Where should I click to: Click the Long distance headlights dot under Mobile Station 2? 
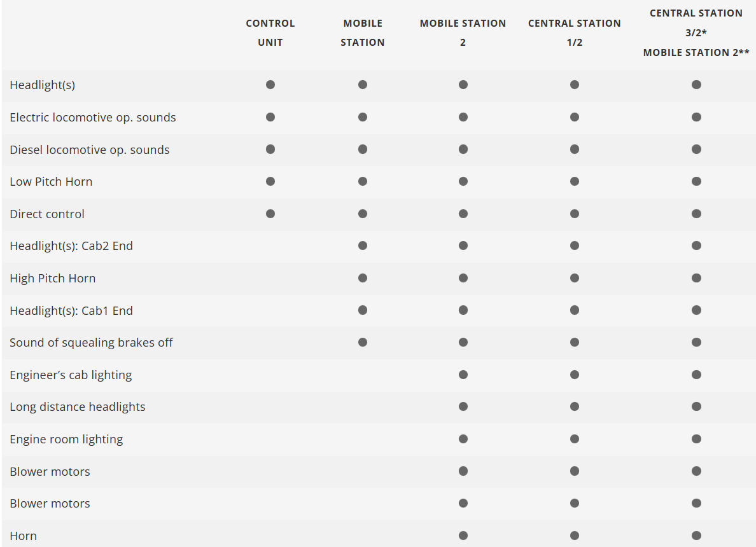point(463,406)
